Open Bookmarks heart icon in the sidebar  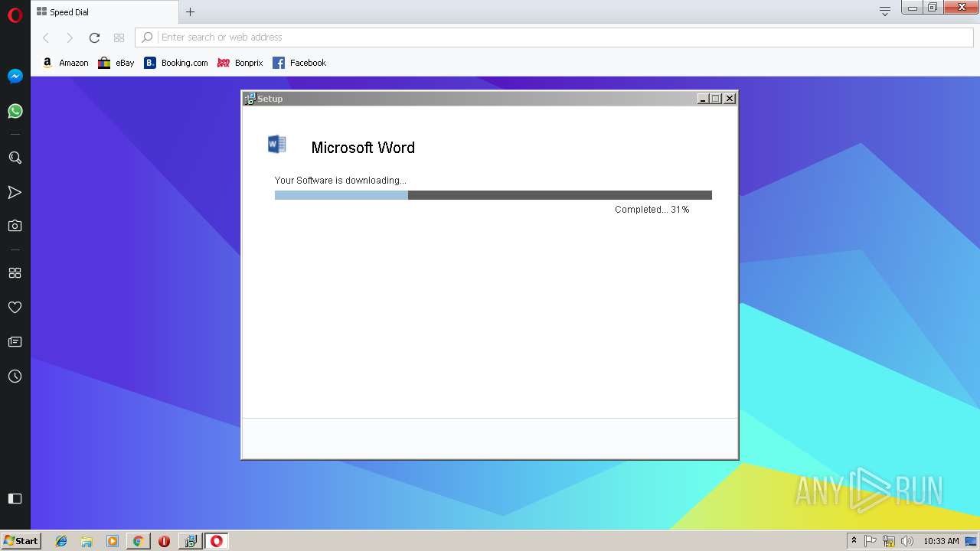(15, 307)
